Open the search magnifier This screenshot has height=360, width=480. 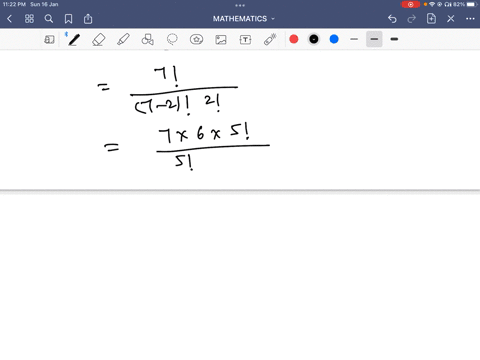[49, 19]
